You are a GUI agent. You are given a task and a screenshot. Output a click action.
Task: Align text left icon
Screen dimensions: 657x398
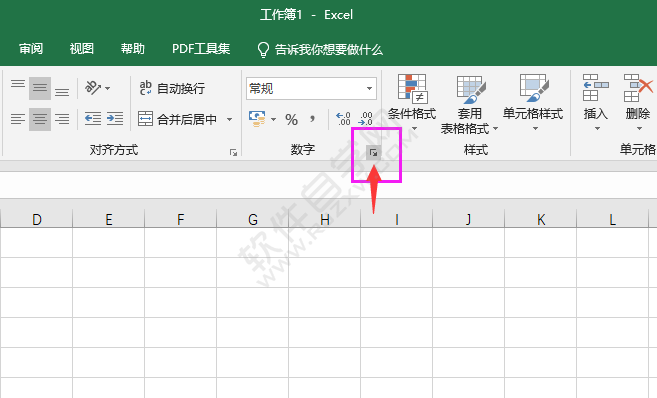point(18,119)
